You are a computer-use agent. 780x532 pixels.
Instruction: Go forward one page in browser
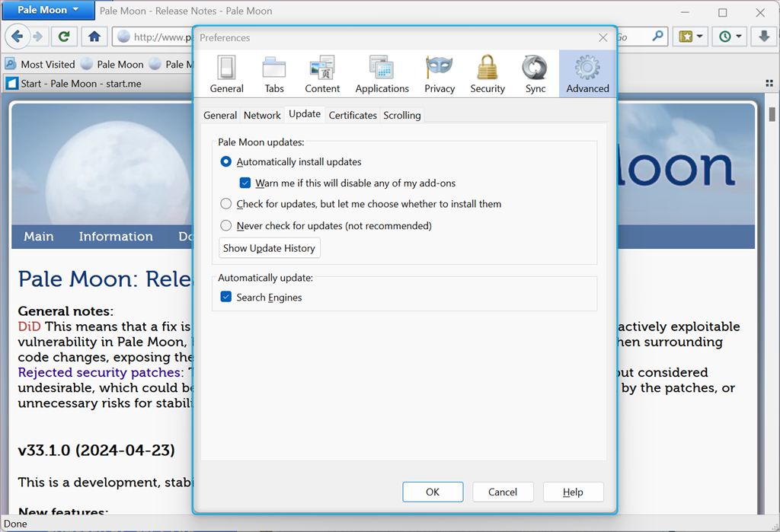tap(38, 37)
